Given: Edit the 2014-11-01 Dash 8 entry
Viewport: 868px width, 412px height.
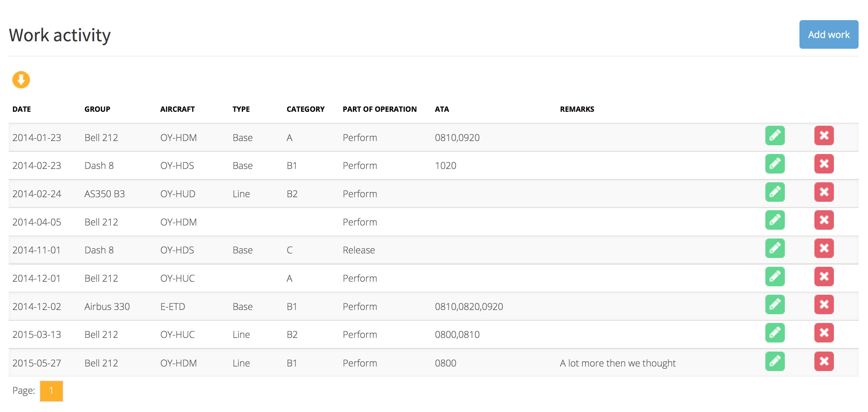Looking at the screenshot, I should pos(775,249).
